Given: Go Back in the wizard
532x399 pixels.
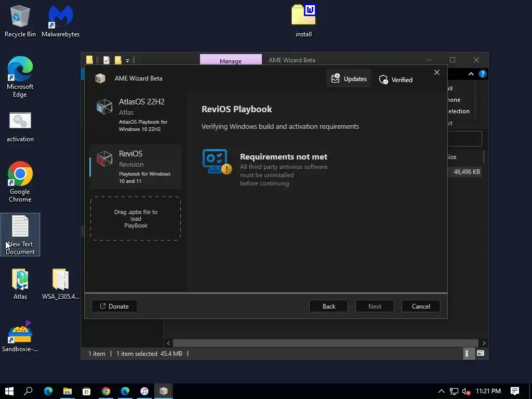Looking at the screenshot, I should [x=328, y=307].
